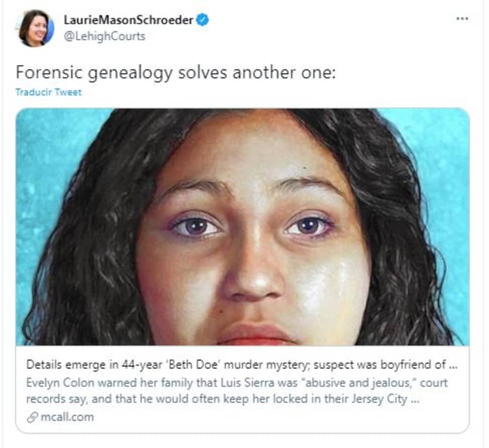Select the 'Forensic genealogy solves another one' text
Screen dimensions: 489x448
tap(175, 73)
